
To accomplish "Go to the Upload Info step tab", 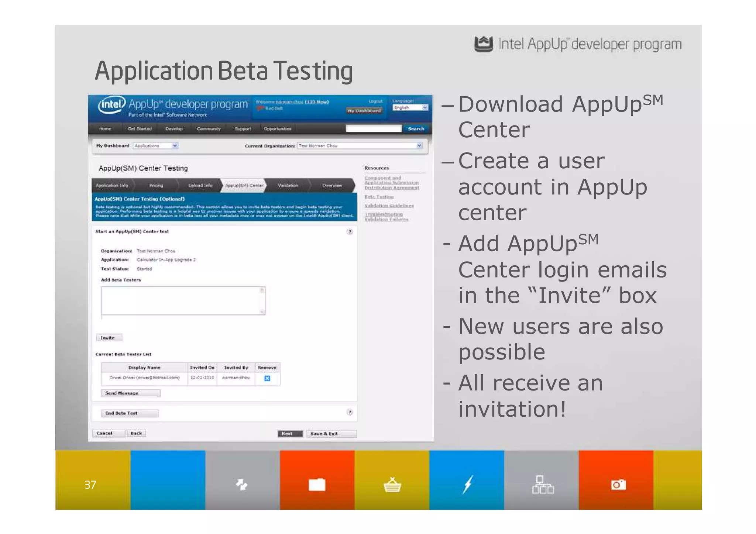I will 200,186.
